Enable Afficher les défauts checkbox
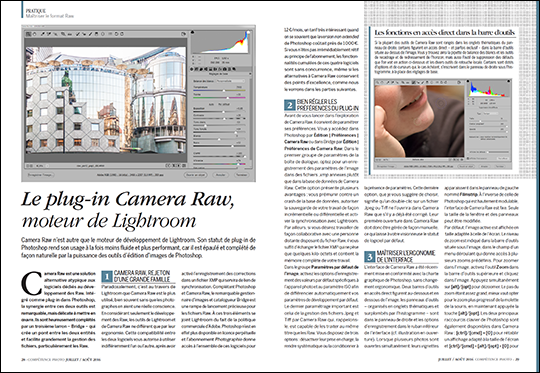Image resolution: width=540 pixels, height=373 pixels. pos(468,152)
